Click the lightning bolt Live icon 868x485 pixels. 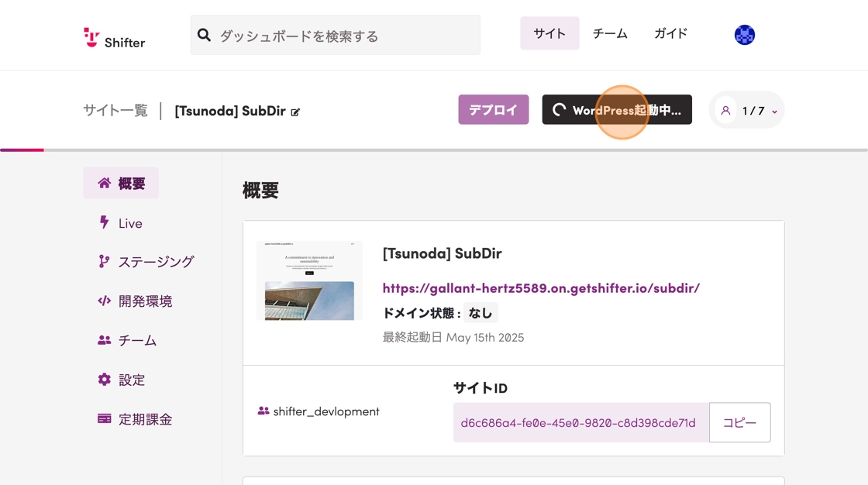point(104,222)
